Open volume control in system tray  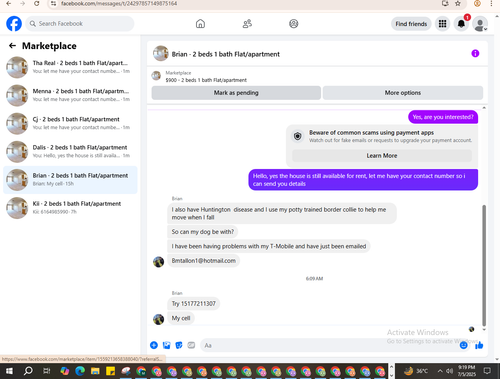pos(449,371)
